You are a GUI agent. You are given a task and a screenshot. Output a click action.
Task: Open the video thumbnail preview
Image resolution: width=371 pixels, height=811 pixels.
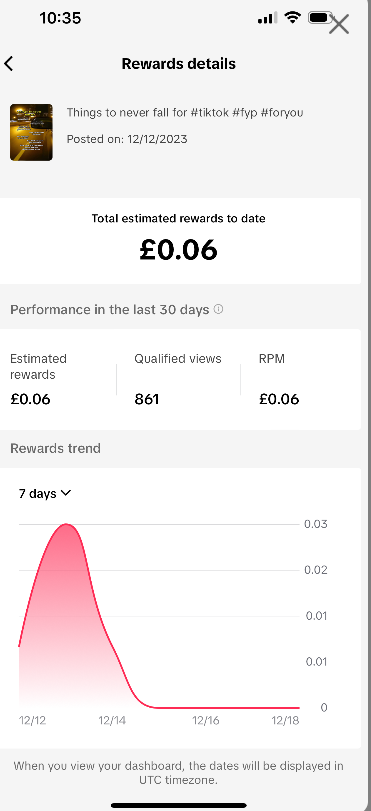pyautogui.click(x=31, y=132)
